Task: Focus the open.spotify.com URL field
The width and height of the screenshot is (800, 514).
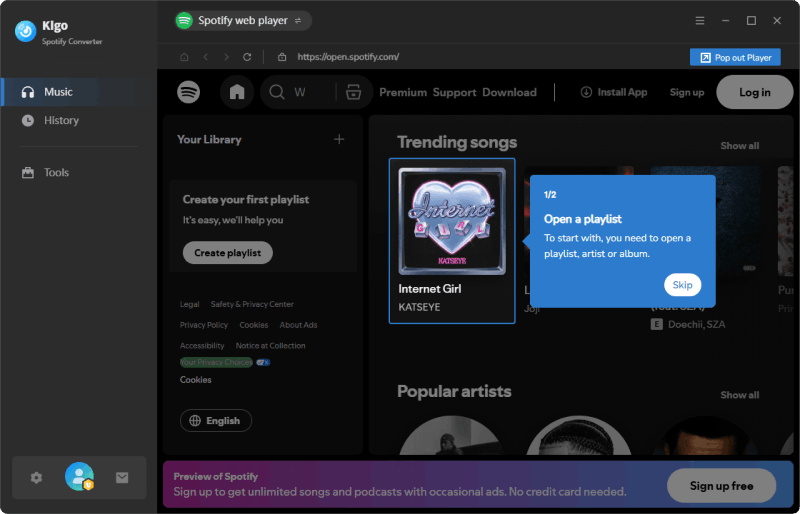Action: pos(348,57)
